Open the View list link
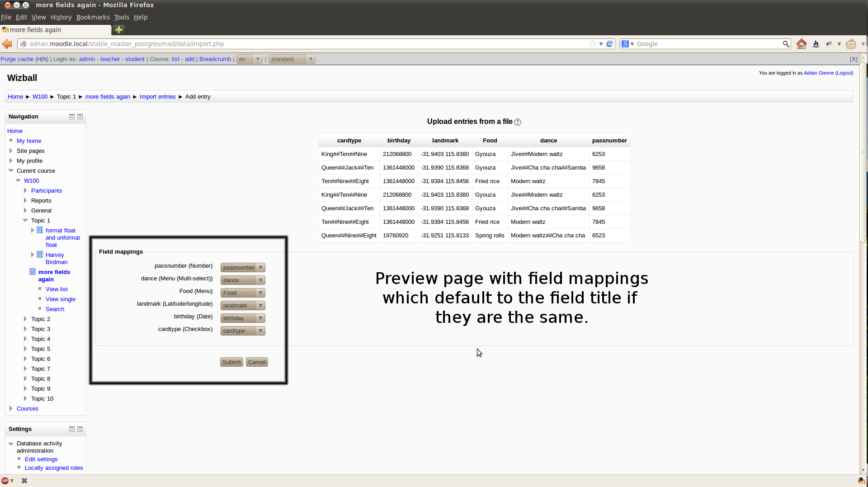868x487 pixels. 57,289
